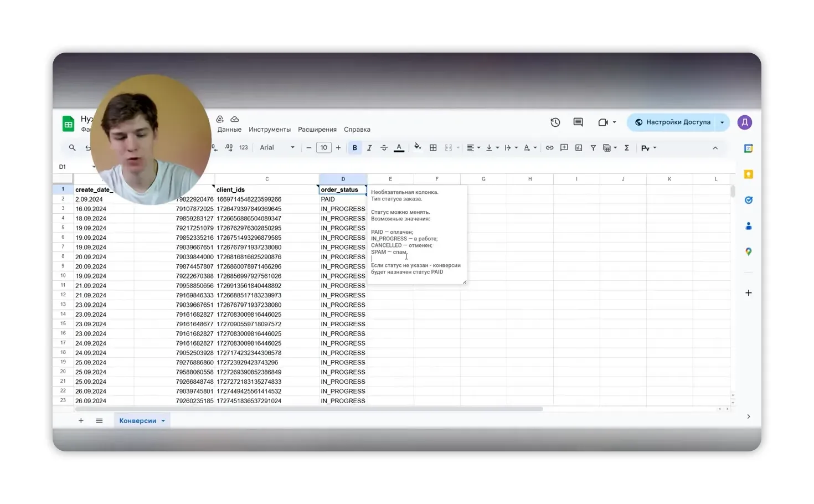Viewport: 814px width, 504px height.
Task: Click the PAID cell in row 2
Action: click(343, 199)
